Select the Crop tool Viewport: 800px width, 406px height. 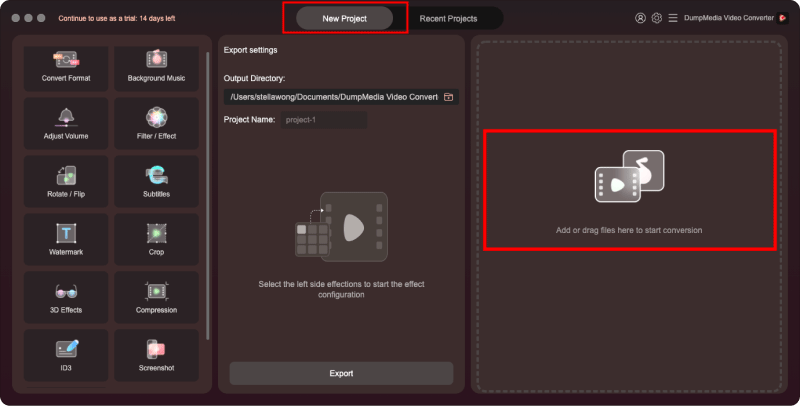(156, 240)
